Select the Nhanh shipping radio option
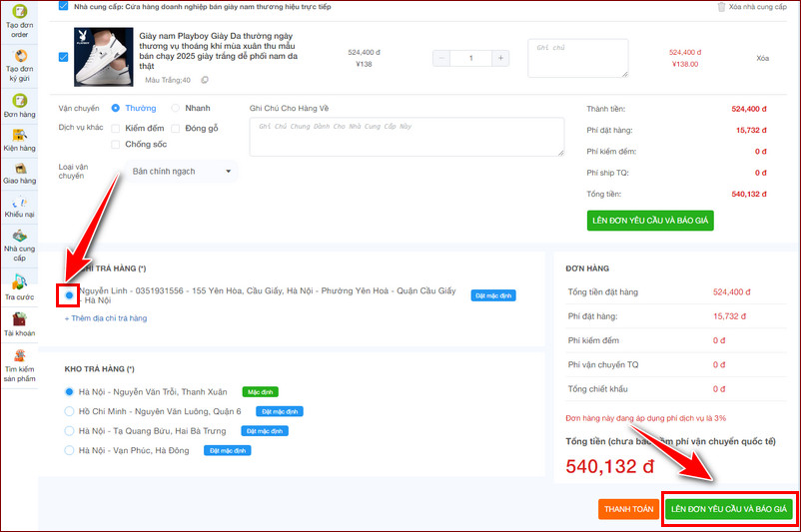This screenshot has height=532, width=801. pyautogui.click(x=176, y=108)
